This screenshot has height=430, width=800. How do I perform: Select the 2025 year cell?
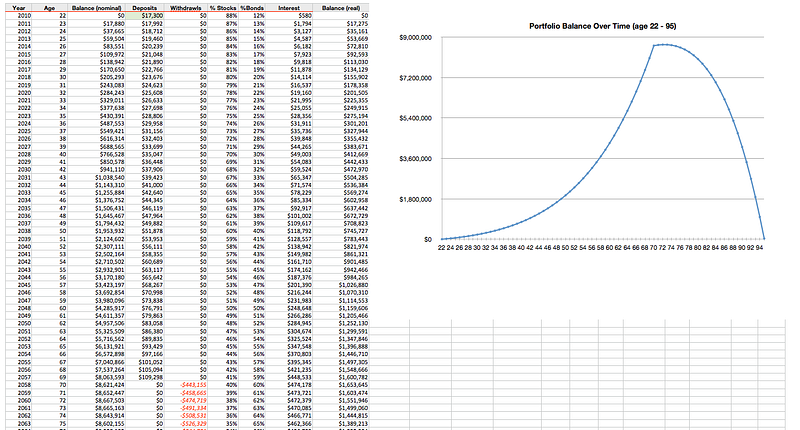coord(18,131)
